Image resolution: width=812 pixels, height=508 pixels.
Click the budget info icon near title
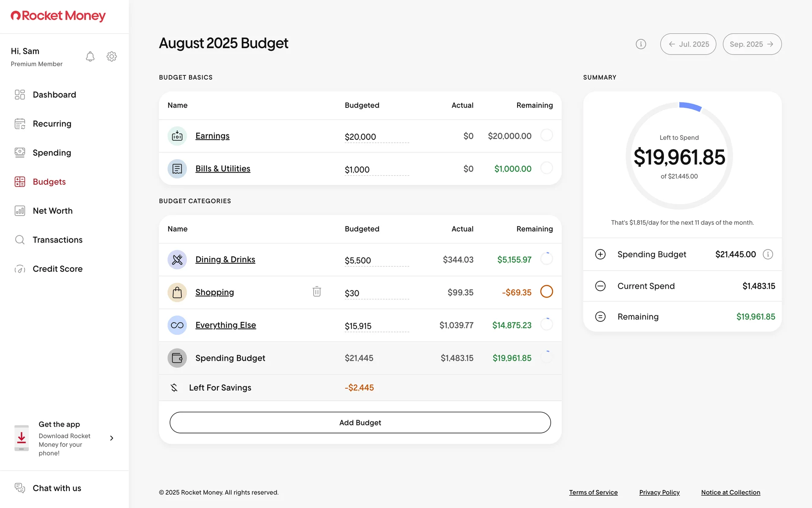click(x=641, y=44)
